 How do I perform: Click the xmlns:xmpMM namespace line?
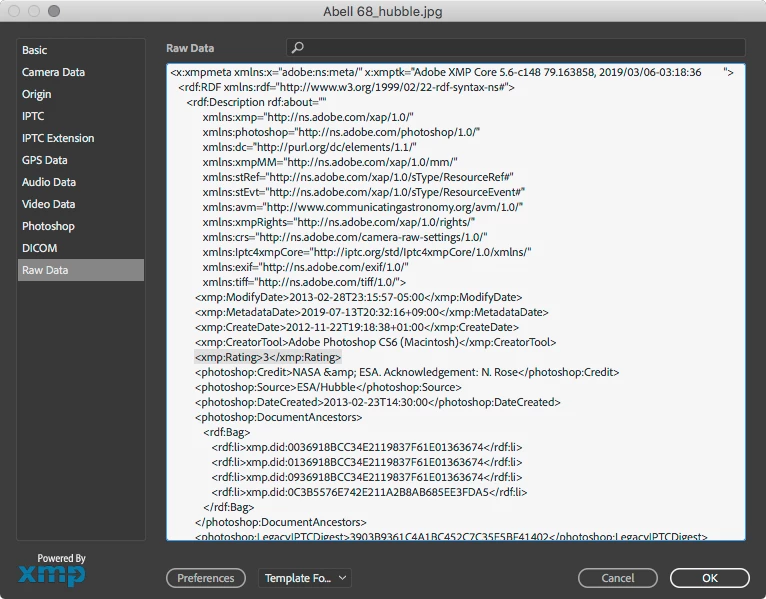pyautogui.click(x=330, y=162)
